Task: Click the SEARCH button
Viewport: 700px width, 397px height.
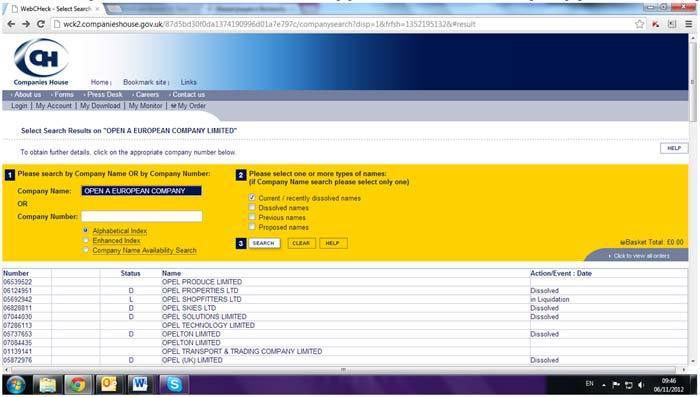Action: [x=264, y=243]
